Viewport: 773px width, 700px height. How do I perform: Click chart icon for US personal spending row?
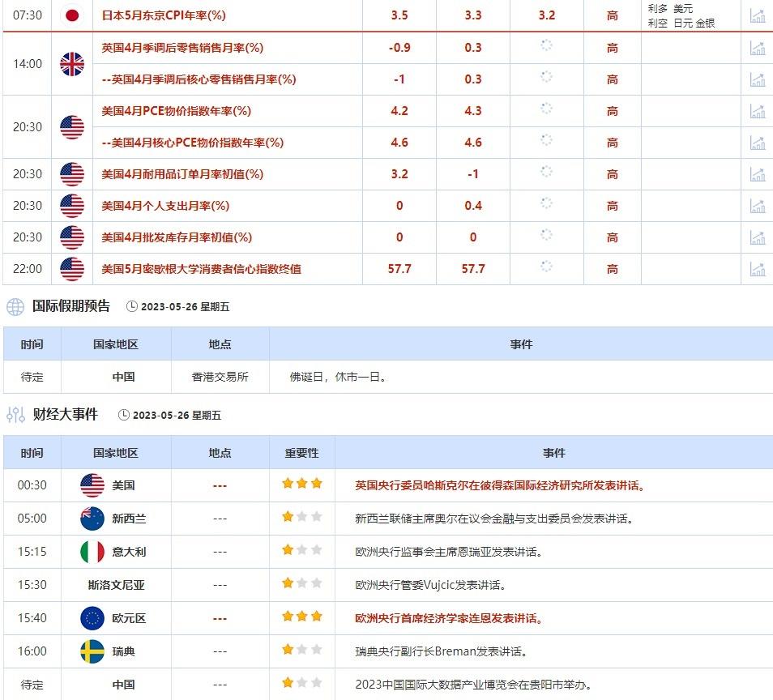(x=757, y=206)
